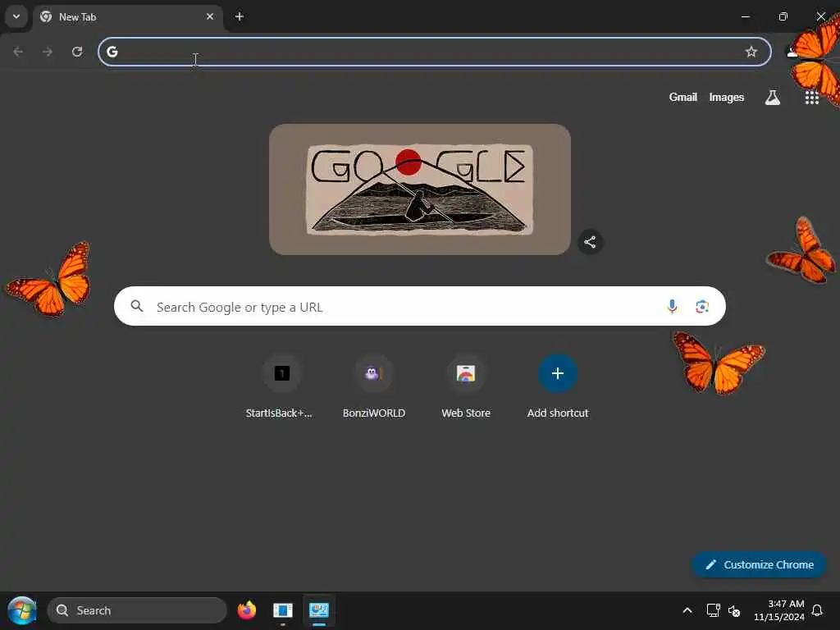Focus the address bar
Image resolution: width=840 pixels, height=630 pixels.
(x=435, y=52)
